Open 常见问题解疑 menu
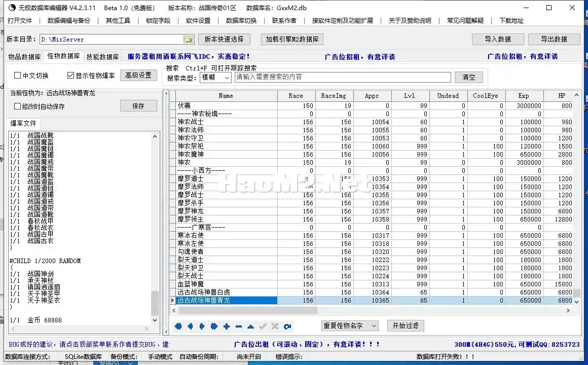This screenshot has width=588, height=365. point(465,21)
